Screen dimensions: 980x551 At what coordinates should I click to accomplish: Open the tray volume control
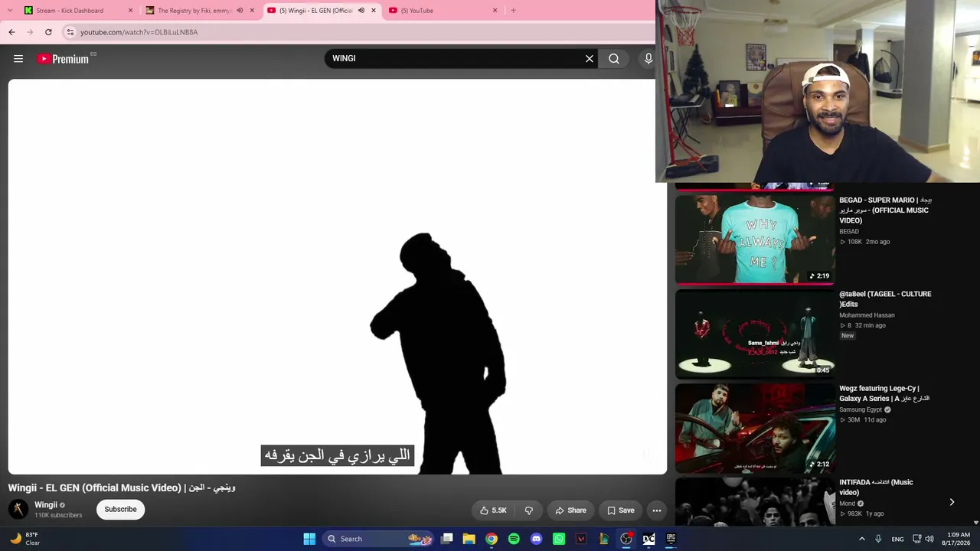click(x=929, y=539)
